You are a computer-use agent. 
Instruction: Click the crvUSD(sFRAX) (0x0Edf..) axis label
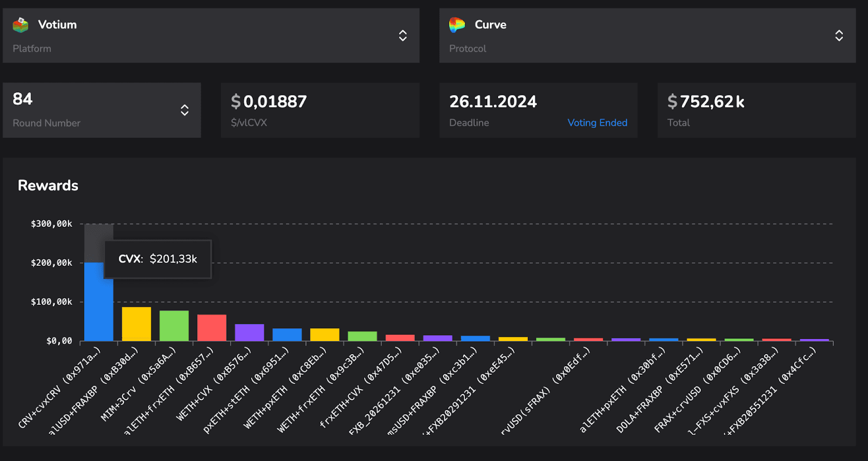(x=546, y=390)
